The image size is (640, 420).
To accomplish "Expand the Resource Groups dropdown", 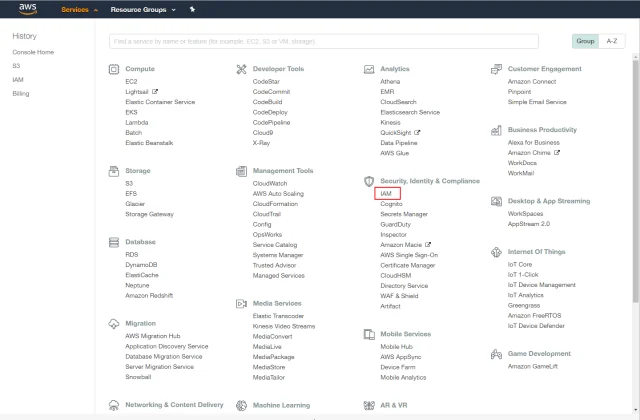I will tap(143, 9).
